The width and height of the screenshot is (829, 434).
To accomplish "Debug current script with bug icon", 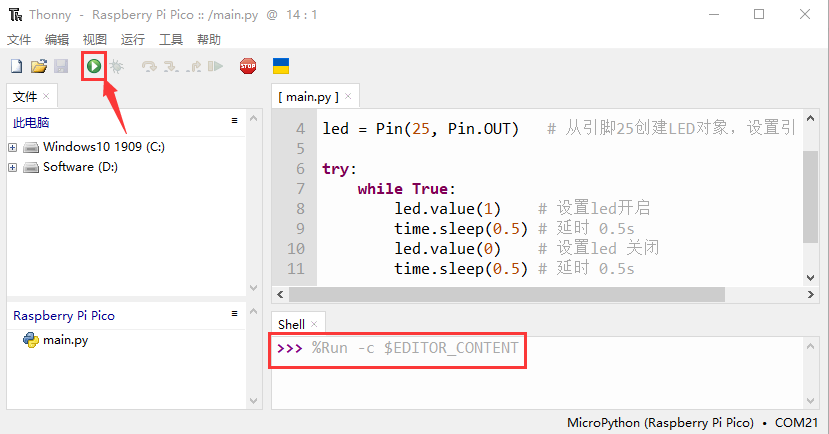I will (117, 66).
